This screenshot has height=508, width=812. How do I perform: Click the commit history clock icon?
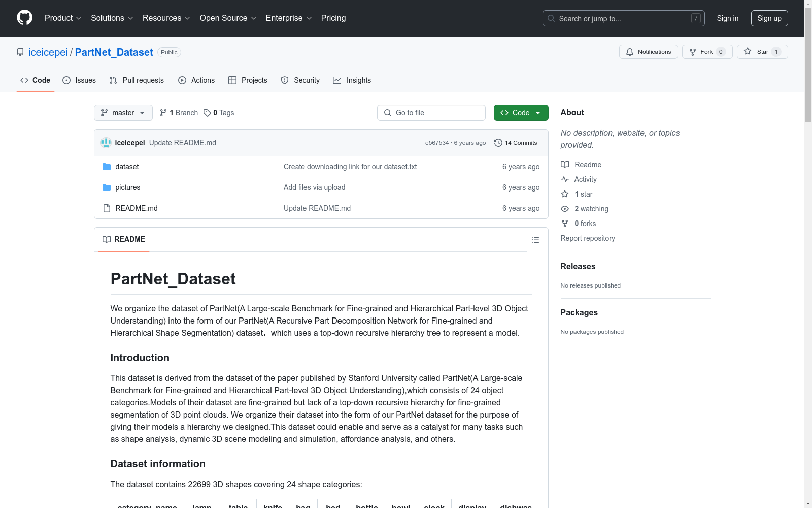(x=498, y=143)
